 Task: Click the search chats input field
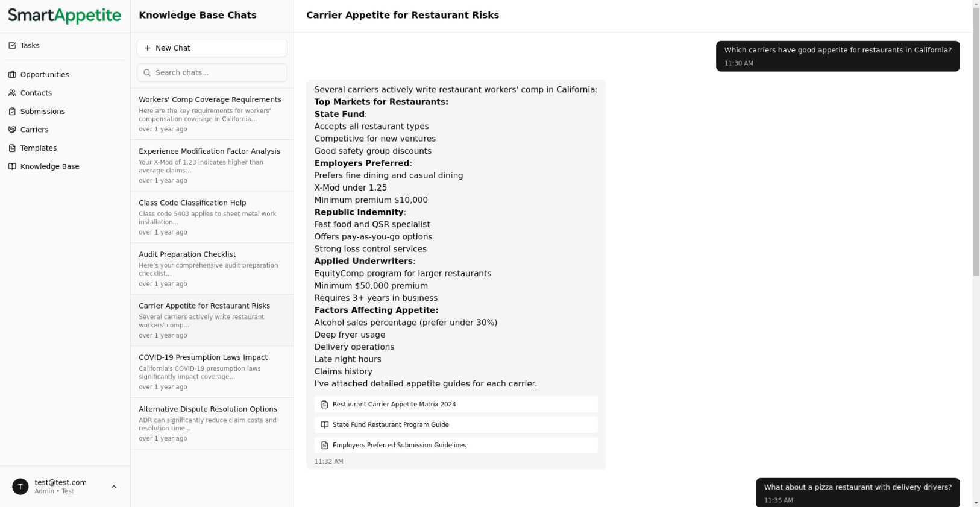pos(212,72)
